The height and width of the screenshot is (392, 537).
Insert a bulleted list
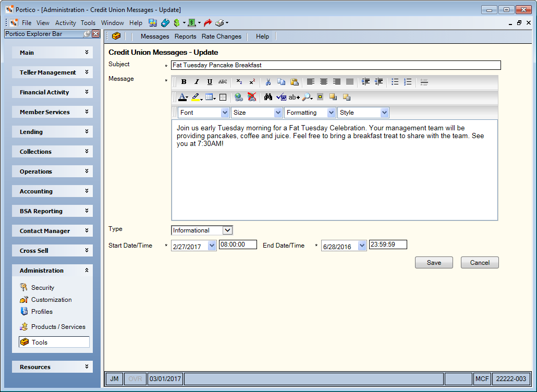395,82
